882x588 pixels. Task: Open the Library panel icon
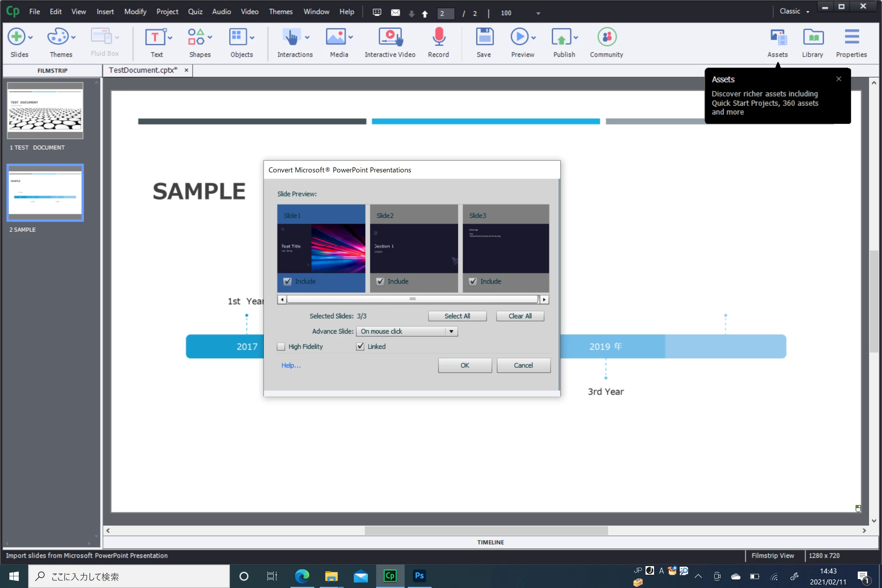[813, 38]
